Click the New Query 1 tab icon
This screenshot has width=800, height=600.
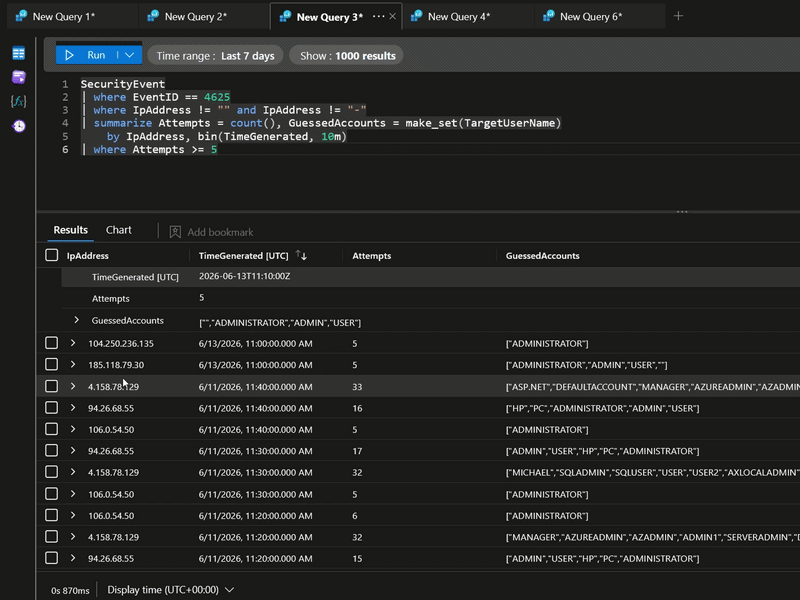tap(21, 16)
